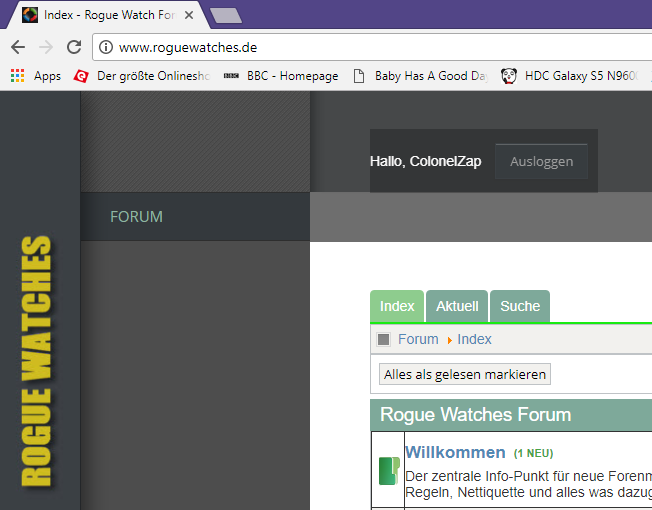The image size is (652, 510).
Task: Open the FORUM navigation menu item
Action: (x=136, y=217)
